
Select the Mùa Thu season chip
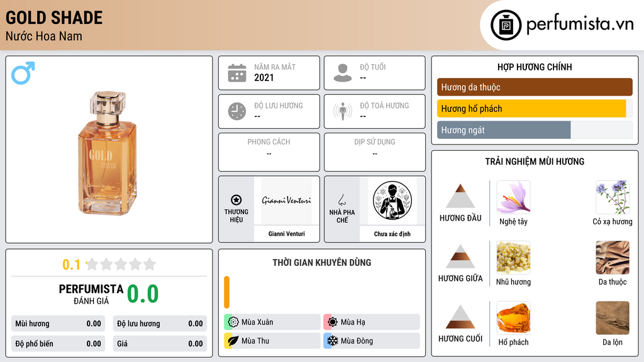[x=272, y=341]
